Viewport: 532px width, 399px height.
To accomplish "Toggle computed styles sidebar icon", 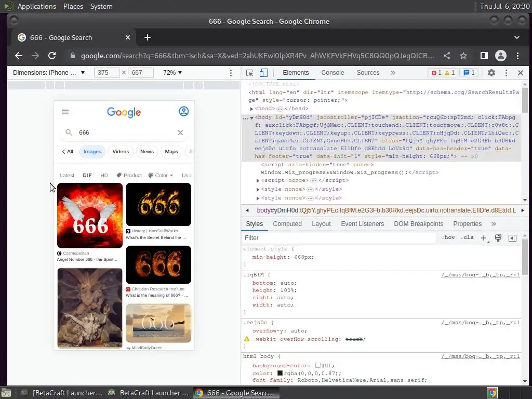I will point(512,238).
